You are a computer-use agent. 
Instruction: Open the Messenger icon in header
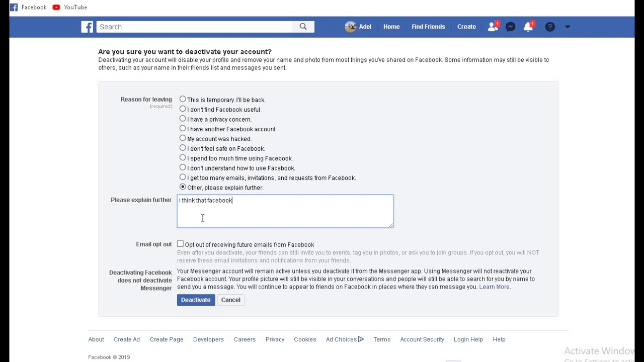510,27
